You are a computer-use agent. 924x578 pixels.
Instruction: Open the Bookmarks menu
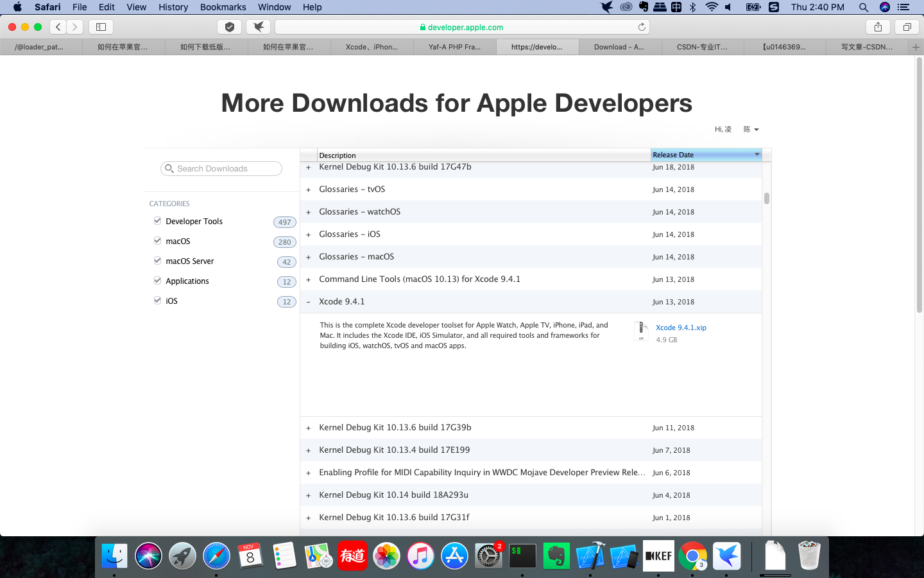pyautogui.click(x=223, y=7)
